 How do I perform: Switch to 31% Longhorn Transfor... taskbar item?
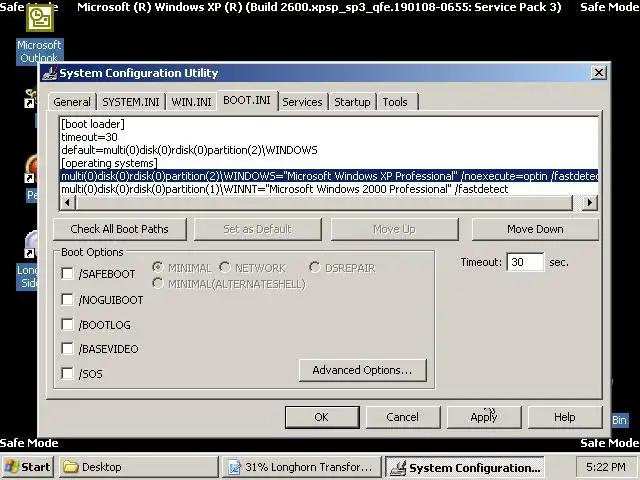click(302, 467)
